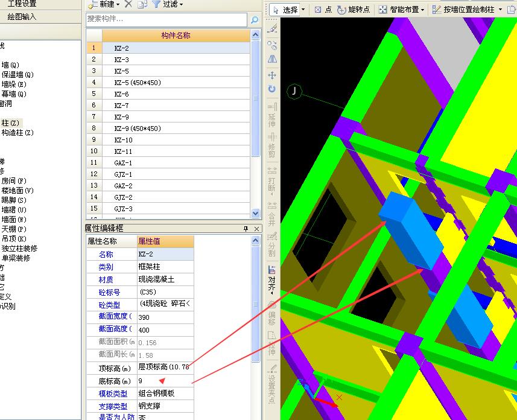The height and width of the screenshot is (420, 517).
Task: Select the 独立柱装修 tree item
Action: (x=19, y=248)
